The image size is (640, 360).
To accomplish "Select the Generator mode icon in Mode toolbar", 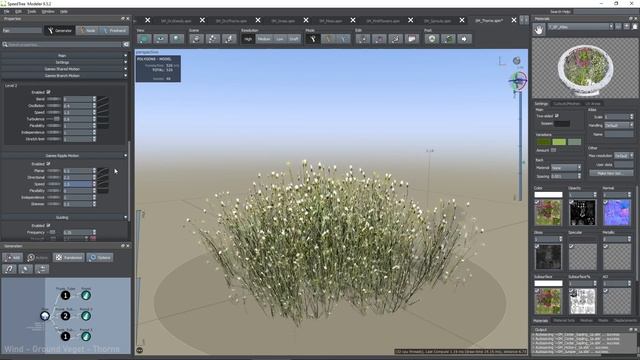I will point(313,39).
